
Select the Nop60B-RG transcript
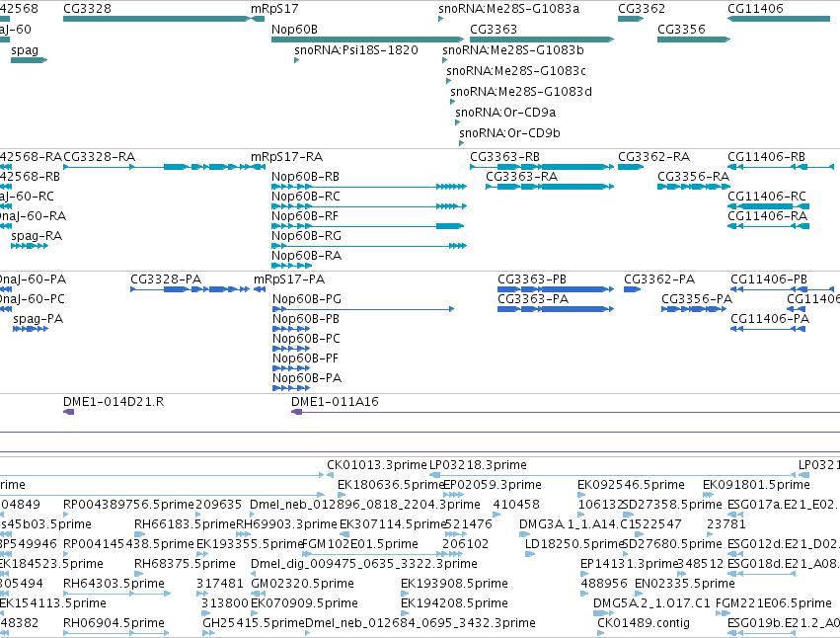[x=369, y=246]
